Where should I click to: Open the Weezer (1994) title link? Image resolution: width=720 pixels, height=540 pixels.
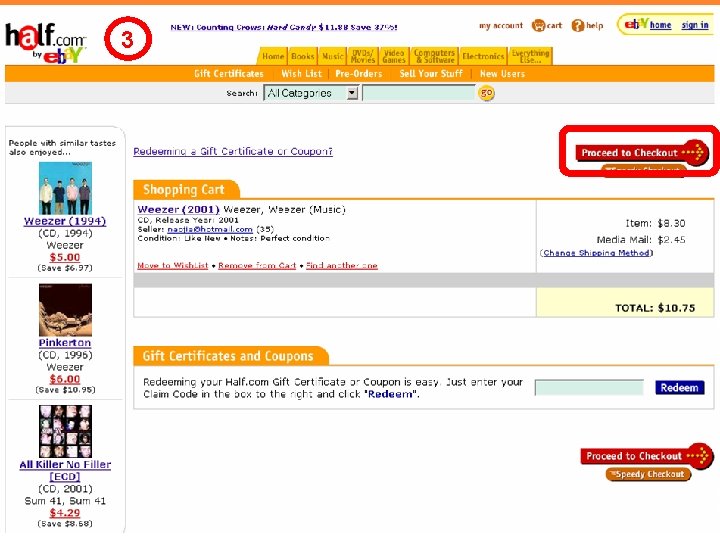65,221
